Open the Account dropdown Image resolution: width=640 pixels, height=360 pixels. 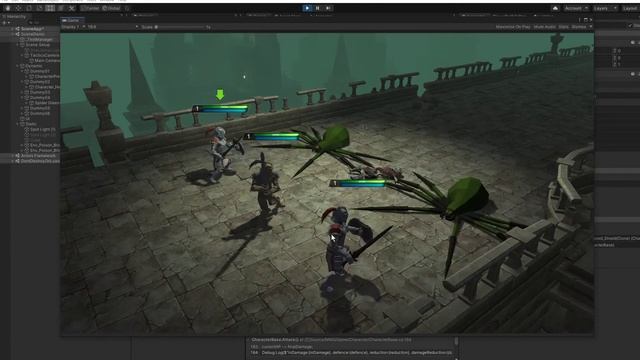[576, 8]
